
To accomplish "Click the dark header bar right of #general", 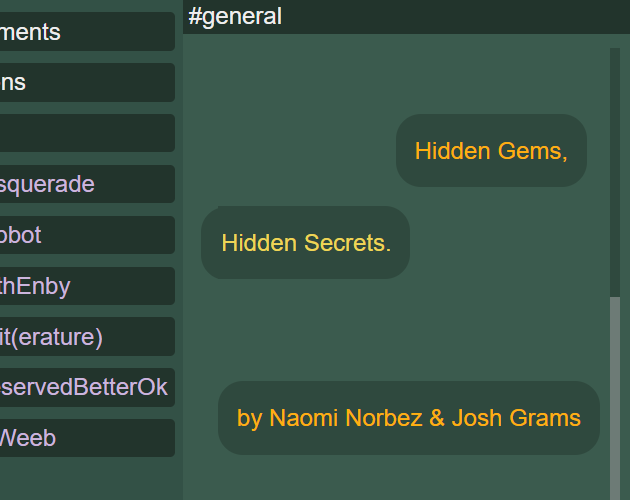I will pyautogui.click(x=456, y=17).
